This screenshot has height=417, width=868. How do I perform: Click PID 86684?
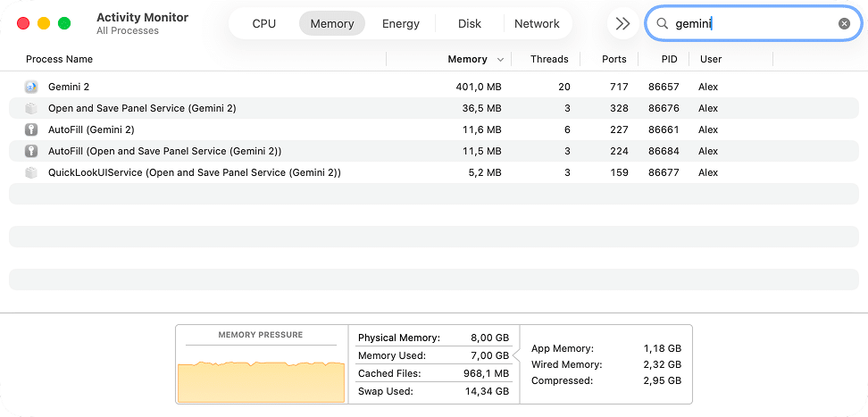[x=664, y=151]
